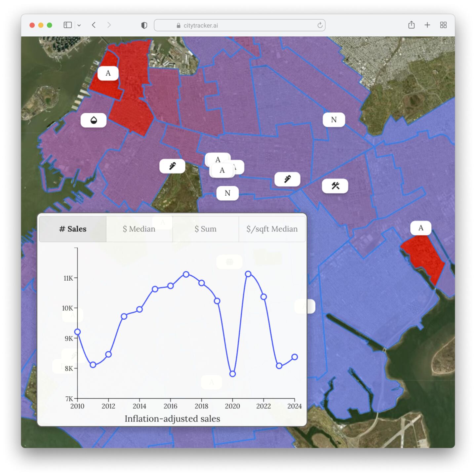Viewport: 476px width, 476px height.
Task: Toggle the browser sidebar panel
Action: click(67, 25)
